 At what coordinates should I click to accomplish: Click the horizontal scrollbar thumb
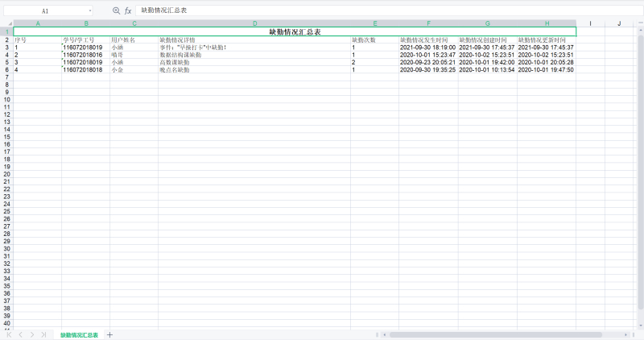click(496, 334)
